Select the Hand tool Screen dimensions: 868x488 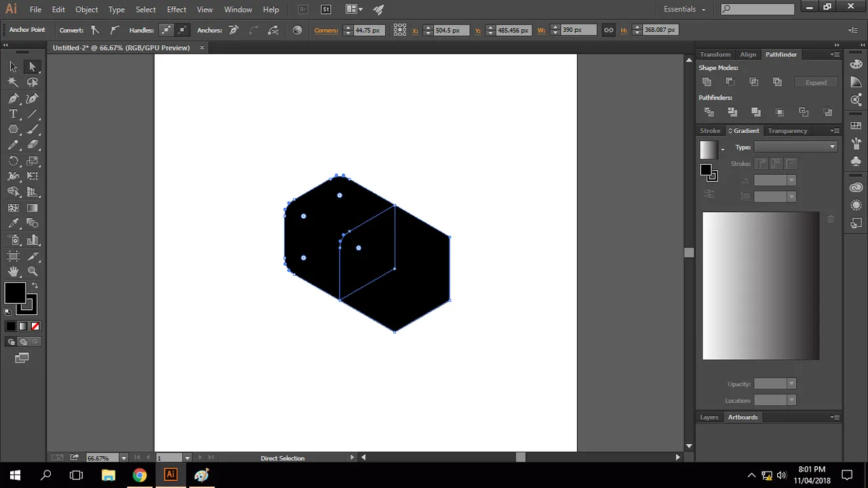(13, 272)
